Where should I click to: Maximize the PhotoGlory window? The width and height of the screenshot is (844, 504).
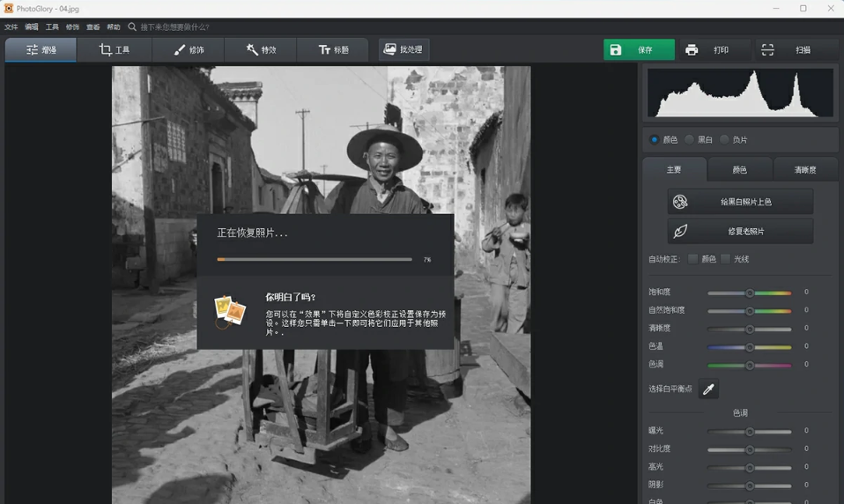point(803,9)
